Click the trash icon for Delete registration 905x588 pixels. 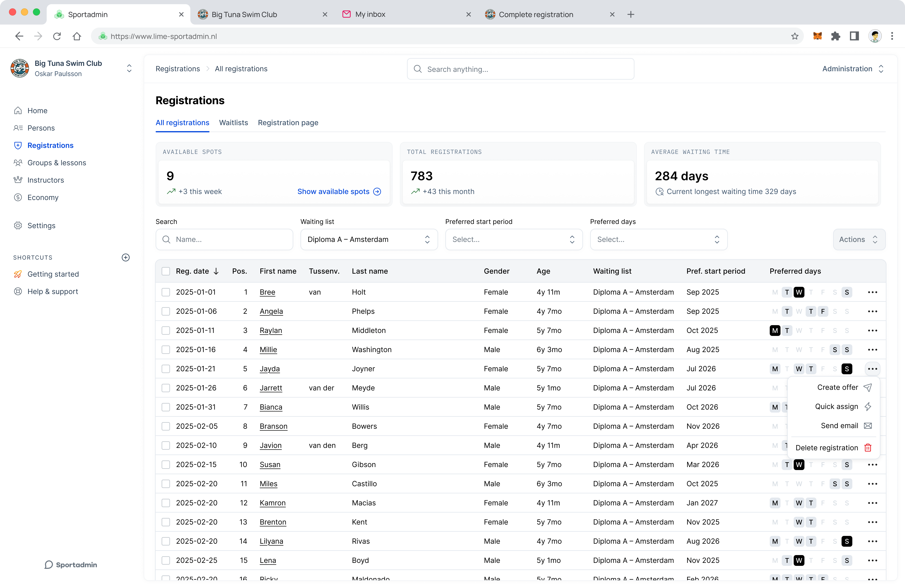pyautogui.click(x=868, y=448)
